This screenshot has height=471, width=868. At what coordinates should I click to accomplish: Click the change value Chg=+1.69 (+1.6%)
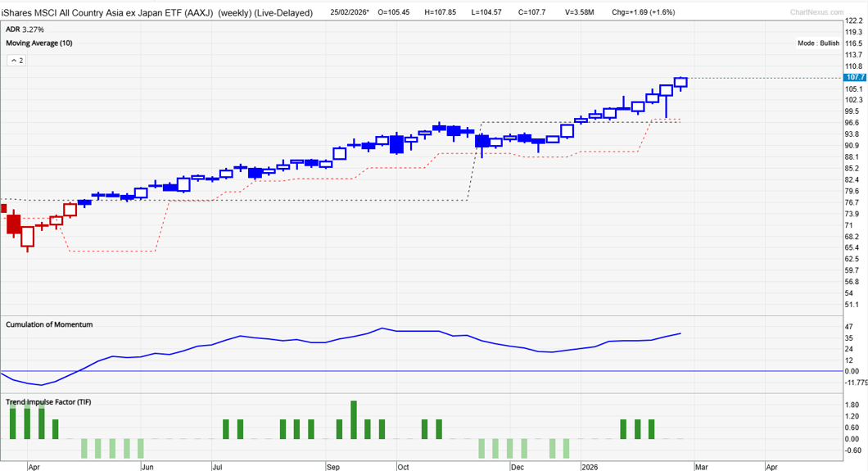644,12
